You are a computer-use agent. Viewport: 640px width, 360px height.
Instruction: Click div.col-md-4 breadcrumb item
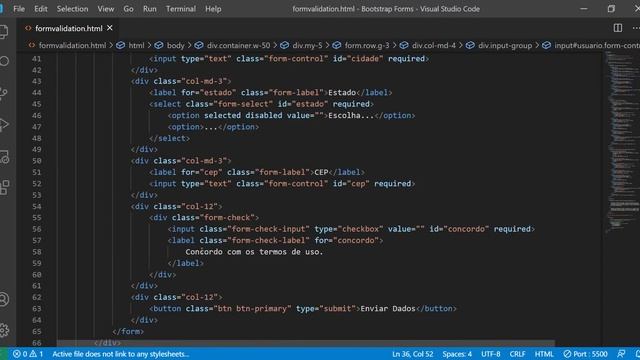[x=433, y=45]
